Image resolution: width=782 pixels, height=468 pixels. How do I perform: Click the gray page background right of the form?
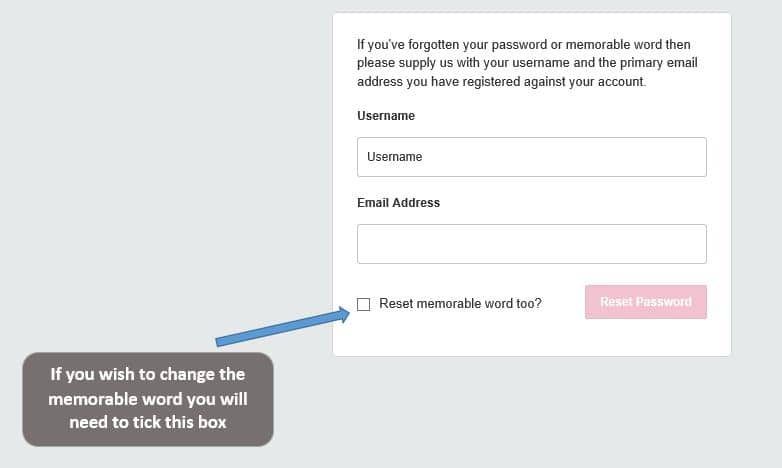757,200
